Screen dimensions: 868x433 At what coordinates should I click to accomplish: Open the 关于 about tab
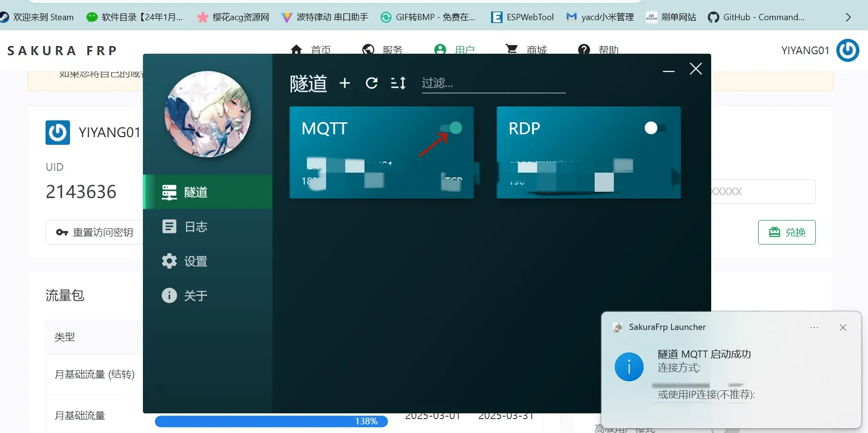click(208, 295)
